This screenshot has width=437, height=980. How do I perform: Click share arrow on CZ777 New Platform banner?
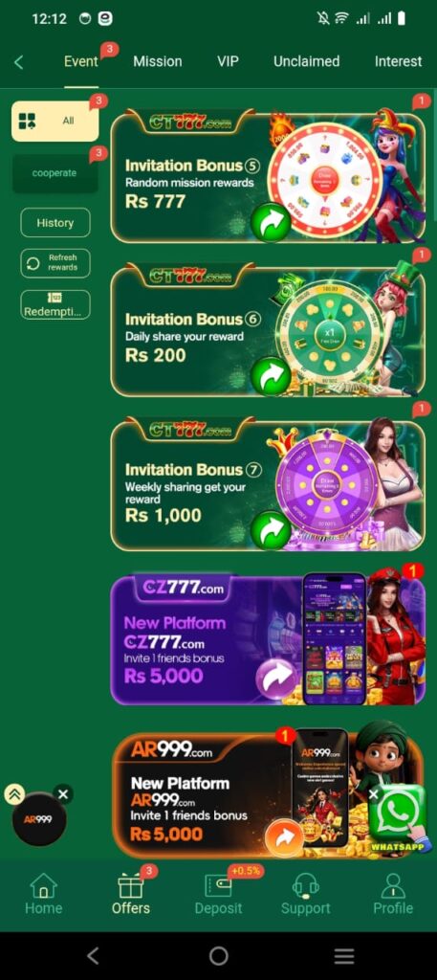coord(276,679)
